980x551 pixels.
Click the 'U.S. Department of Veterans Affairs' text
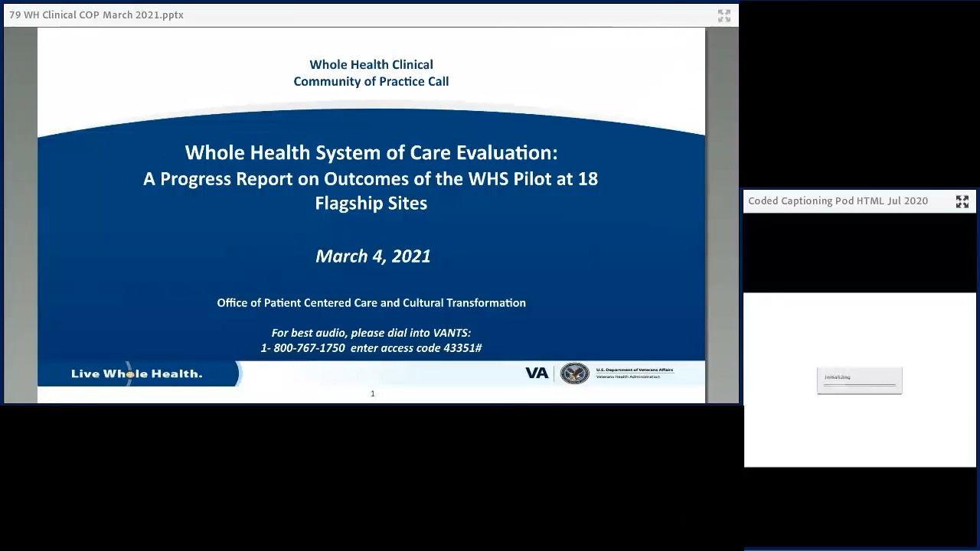point(635,370)
